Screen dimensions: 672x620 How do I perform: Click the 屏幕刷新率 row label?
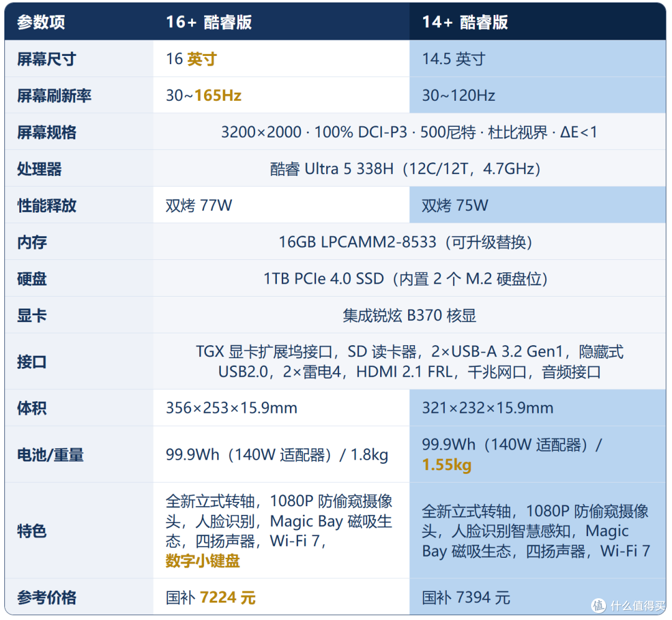pyautogui.click(x=54, y=96)
